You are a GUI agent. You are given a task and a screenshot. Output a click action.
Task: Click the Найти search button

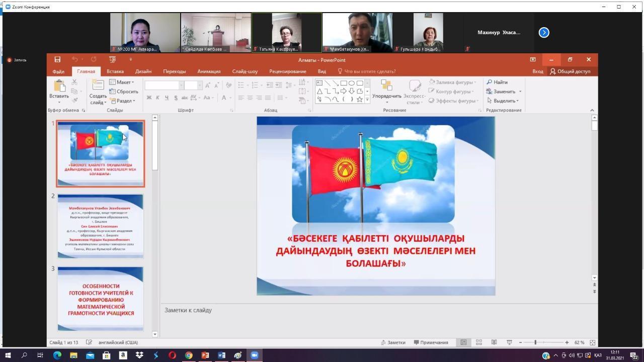(x=497, y=82)
